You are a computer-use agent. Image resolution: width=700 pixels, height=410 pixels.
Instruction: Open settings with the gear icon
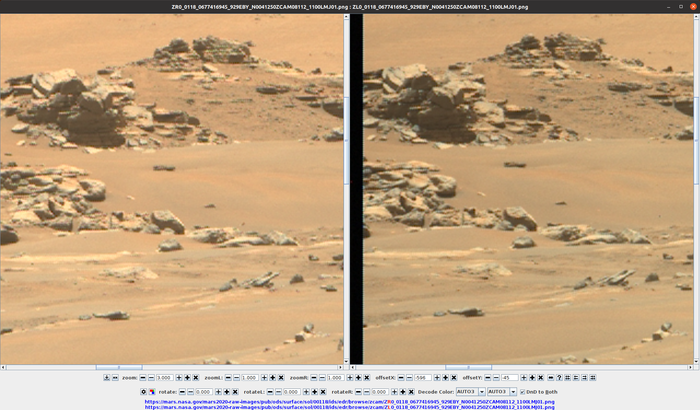(x=143, y=392)
